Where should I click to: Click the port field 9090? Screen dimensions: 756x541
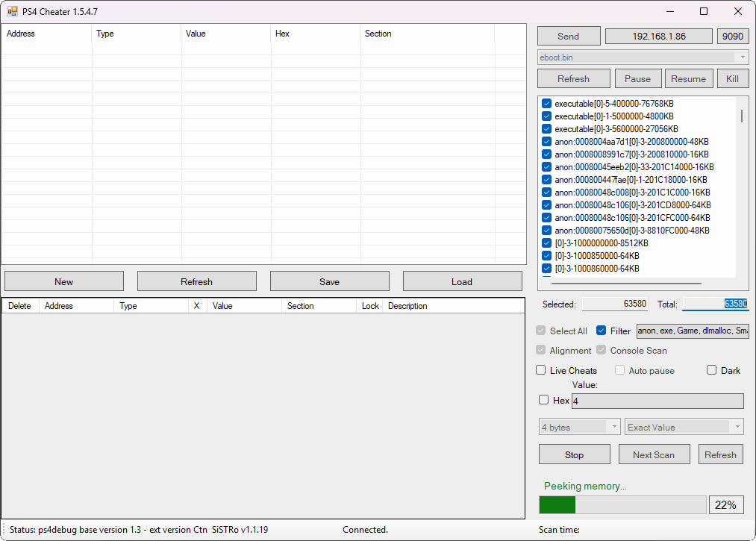tap(733, 36)
